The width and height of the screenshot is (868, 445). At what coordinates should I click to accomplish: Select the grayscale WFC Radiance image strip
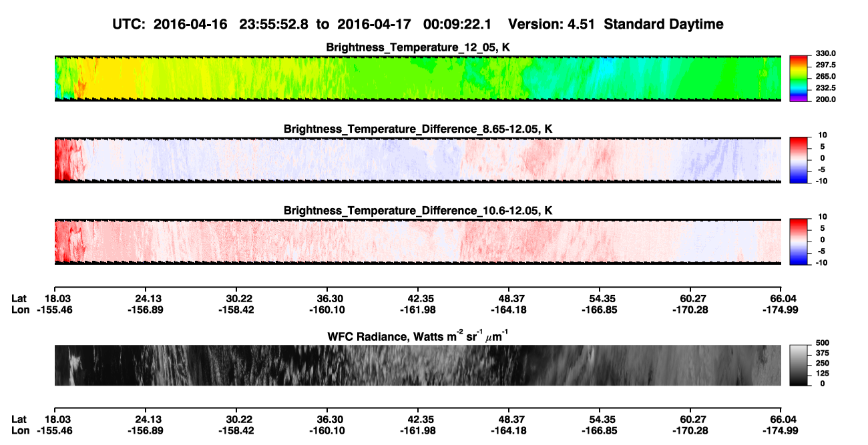click(x=417, y=365)
